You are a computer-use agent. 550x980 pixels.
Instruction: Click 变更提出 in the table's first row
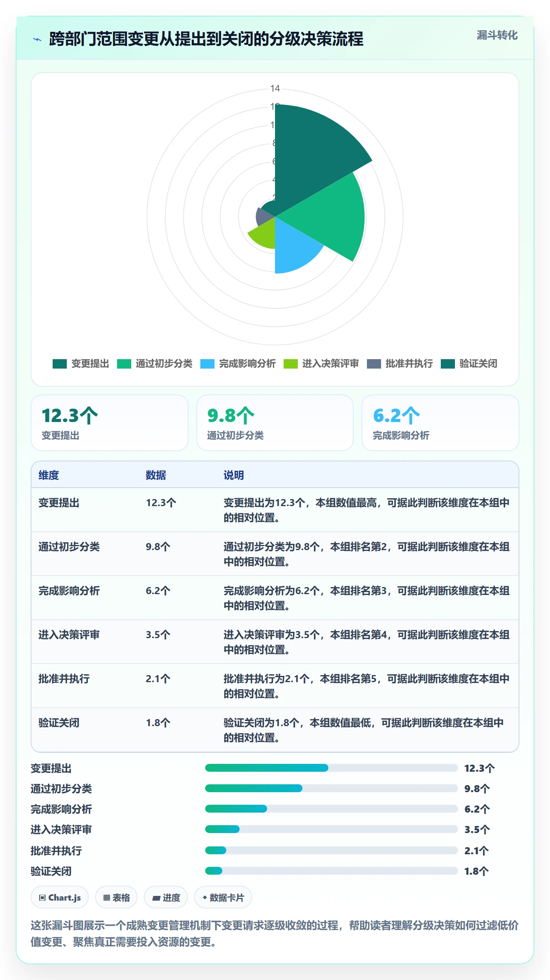59,503
